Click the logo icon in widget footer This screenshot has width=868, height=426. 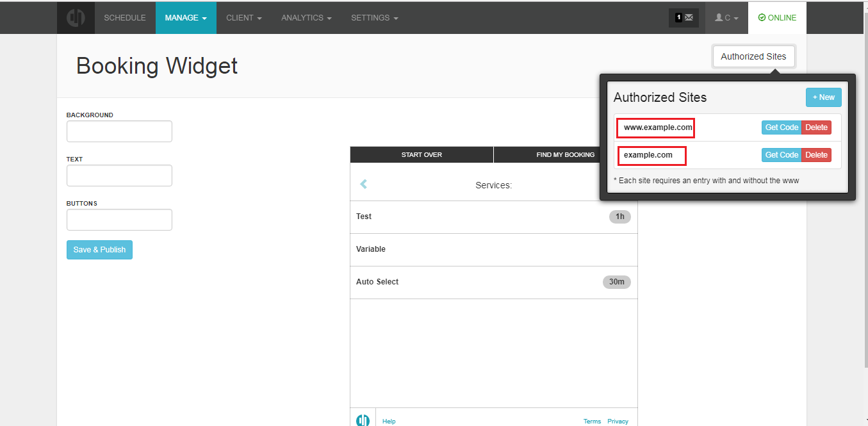pyautogui.click(x=363, y=420)
